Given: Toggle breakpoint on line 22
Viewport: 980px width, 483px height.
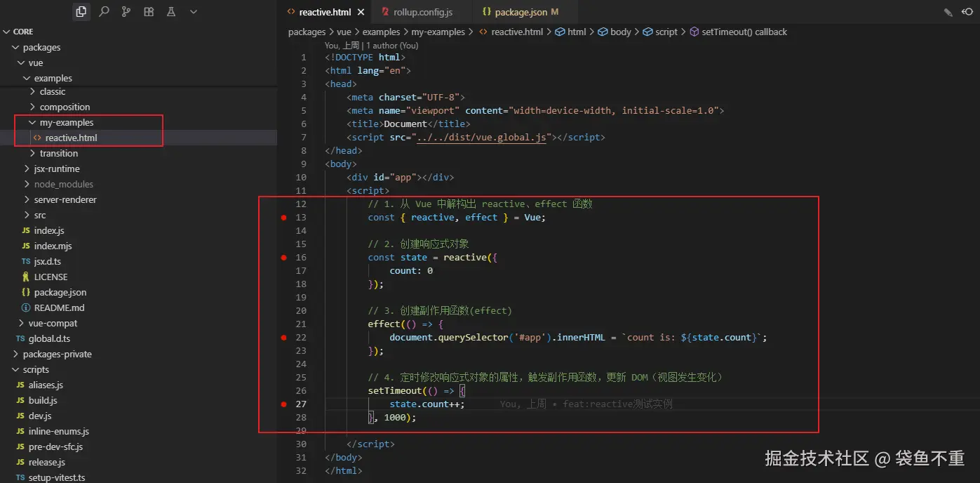Looking at the screenshot, I should click(284, 338).
